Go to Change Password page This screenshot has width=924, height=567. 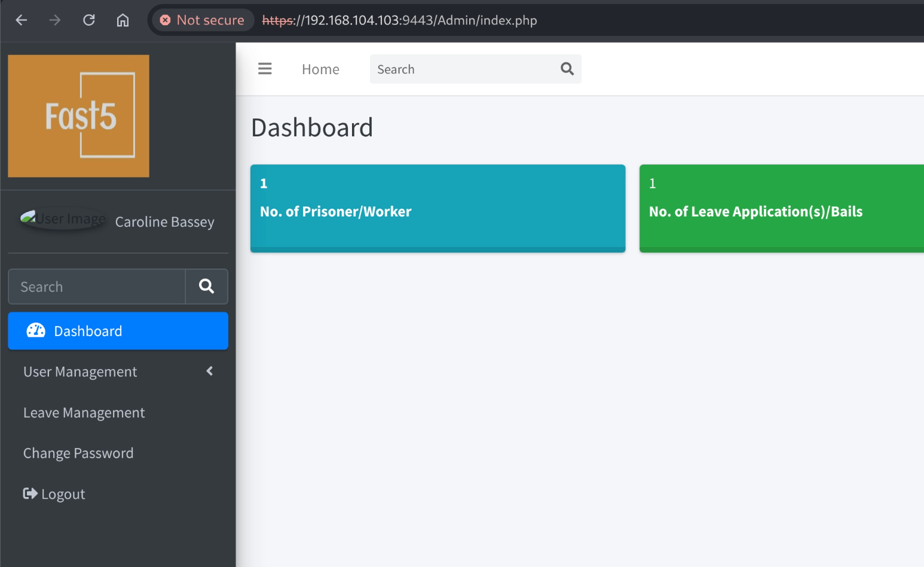[x=78, y=453]
